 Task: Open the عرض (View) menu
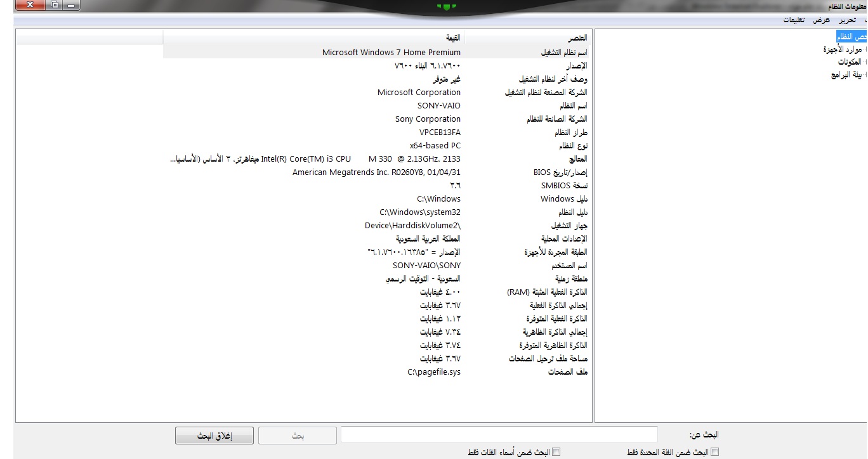click(x=822, y=20)
